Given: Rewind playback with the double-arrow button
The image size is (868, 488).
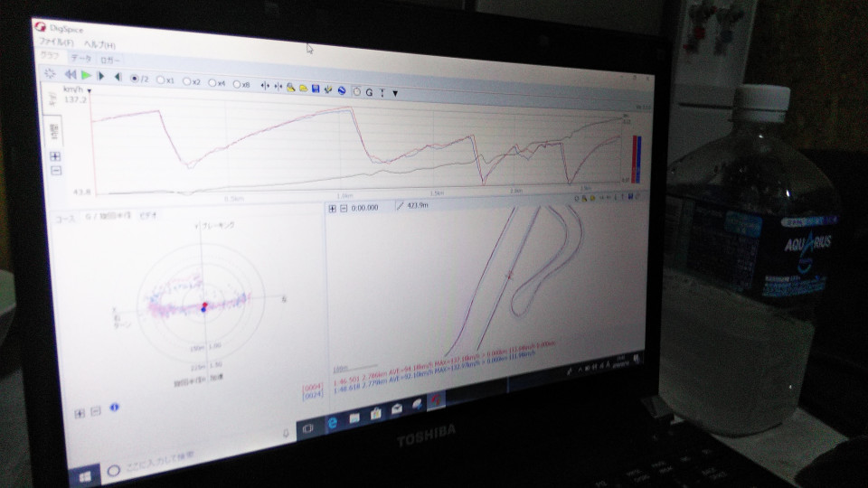Looking at the screenshot, I should [71, 74].
